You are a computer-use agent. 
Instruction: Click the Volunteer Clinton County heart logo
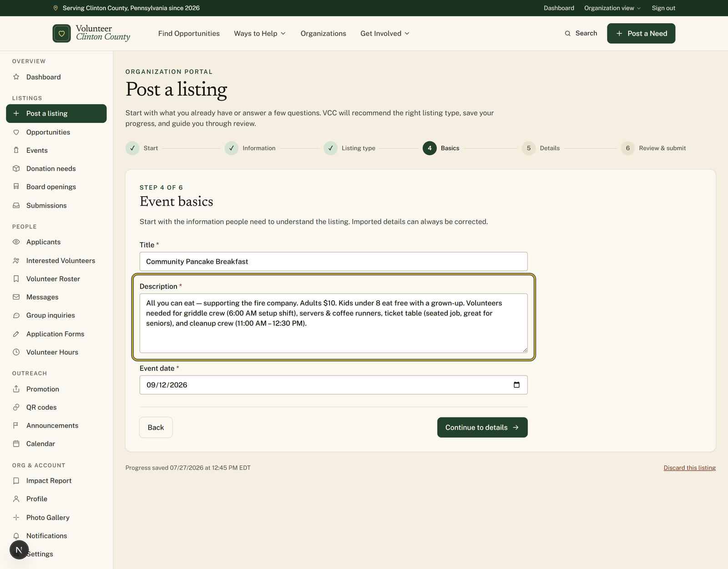[x=61, y=33]
